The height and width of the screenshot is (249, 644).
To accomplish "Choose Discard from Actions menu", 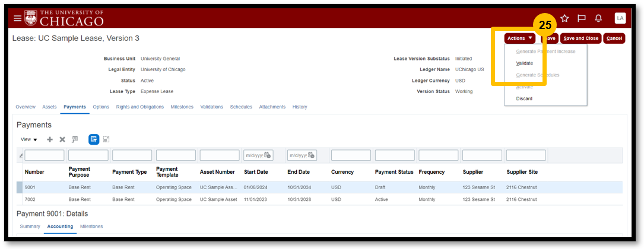I will click(524, 98).
